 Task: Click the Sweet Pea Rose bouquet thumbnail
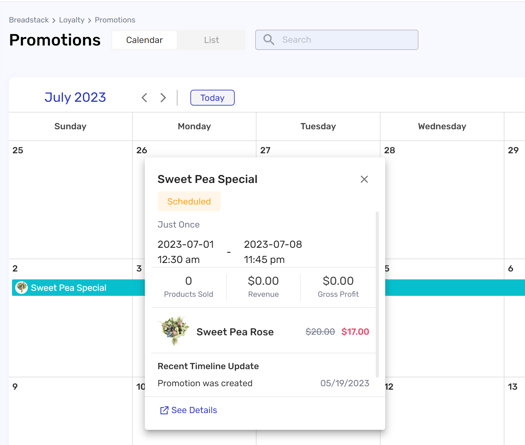pos(174,330)
